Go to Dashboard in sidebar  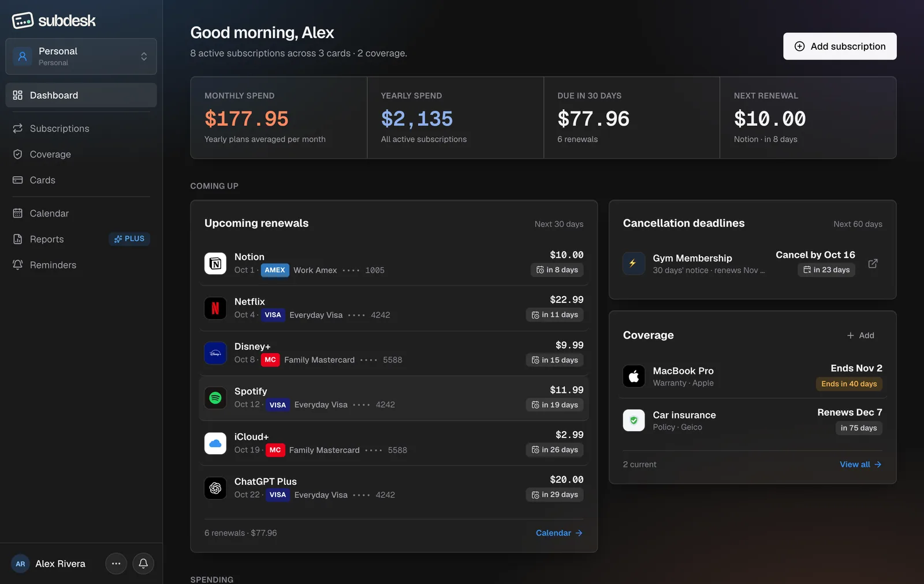(x=81, y=95)
